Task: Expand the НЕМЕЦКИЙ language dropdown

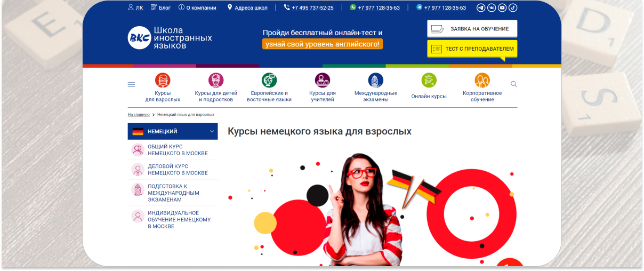Action: 212,131
